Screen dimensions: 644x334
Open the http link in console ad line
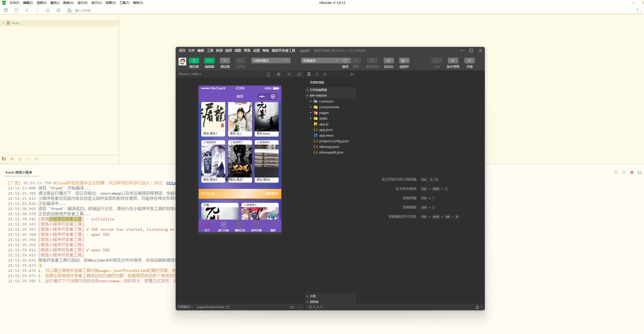tap(171, 183)
